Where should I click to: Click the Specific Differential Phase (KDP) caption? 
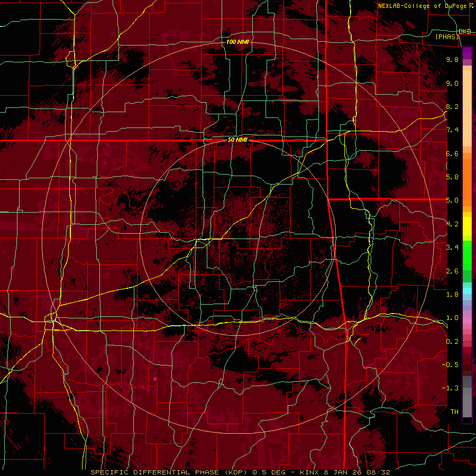241,472
